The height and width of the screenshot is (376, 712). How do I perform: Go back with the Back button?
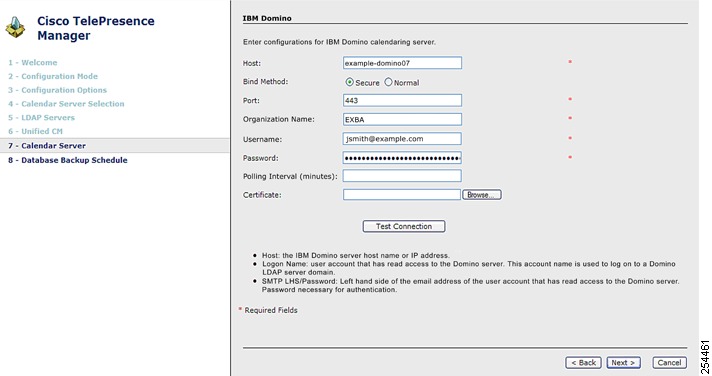[x=583, y=362]
